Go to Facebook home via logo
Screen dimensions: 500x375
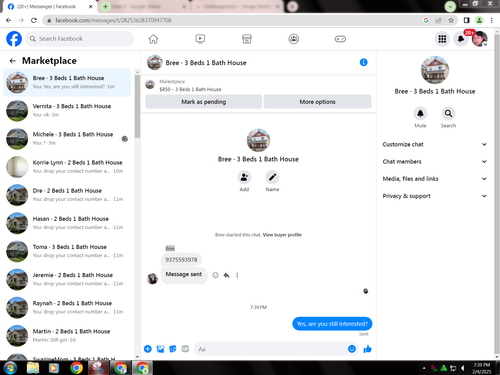click(14, 39)
